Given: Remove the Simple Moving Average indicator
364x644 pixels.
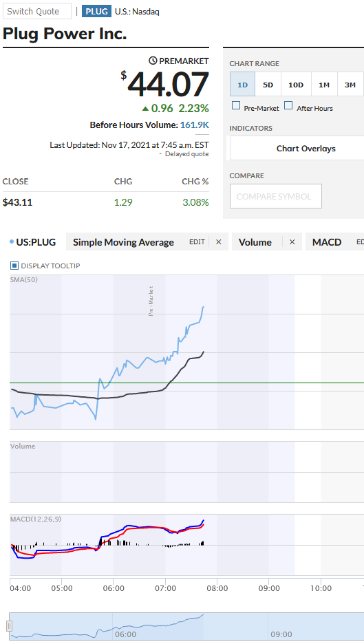Looking at the screenshot, I should pyautogui.click(x=219, y=242).
